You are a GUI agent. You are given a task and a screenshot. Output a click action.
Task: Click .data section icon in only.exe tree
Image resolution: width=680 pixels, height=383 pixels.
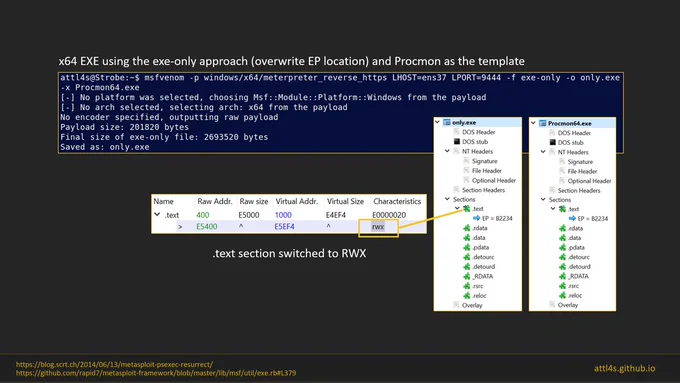point(467,237)
